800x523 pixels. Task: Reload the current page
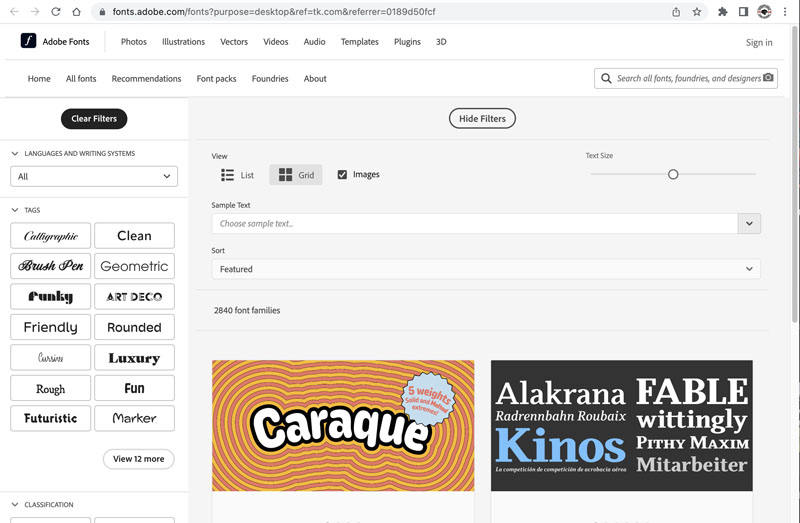coord(56,12)
